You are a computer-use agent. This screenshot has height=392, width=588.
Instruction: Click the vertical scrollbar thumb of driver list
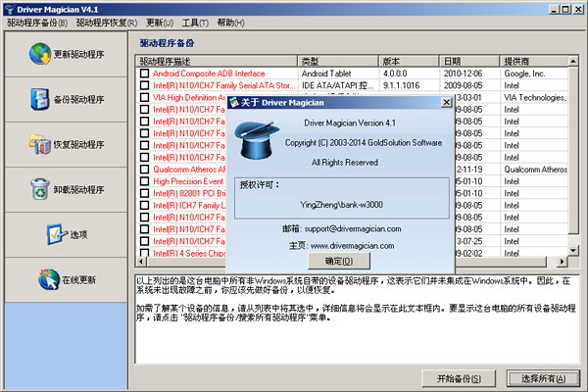point(573,150)
